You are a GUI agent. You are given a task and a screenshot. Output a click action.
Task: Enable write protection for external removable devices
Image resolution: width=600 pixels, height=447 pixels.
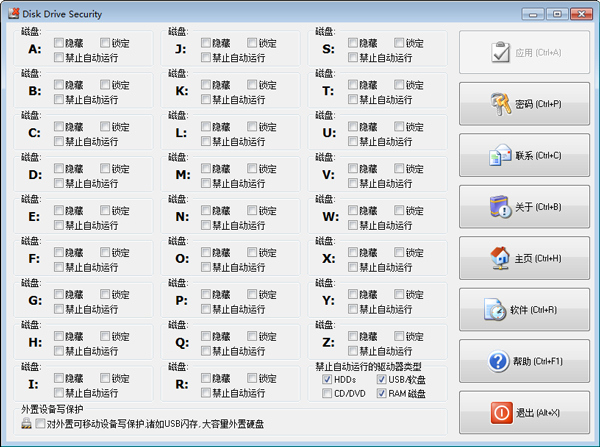40,423
